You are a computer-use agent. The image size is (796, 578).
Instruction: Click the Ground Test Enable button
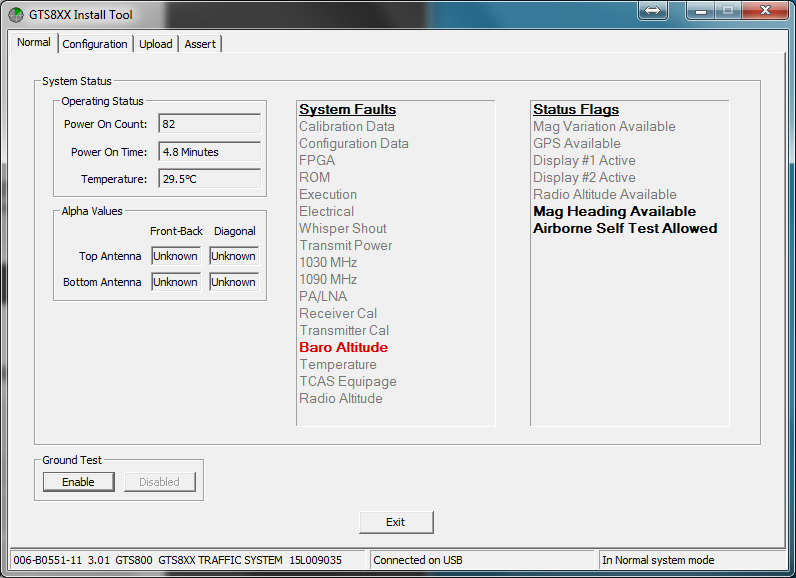[79, 482]
